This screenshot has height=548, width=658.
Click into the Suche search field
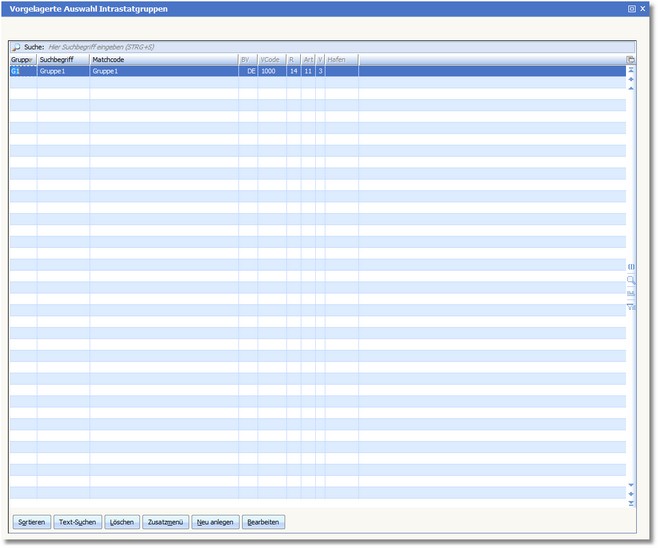(x=330, y=47)
